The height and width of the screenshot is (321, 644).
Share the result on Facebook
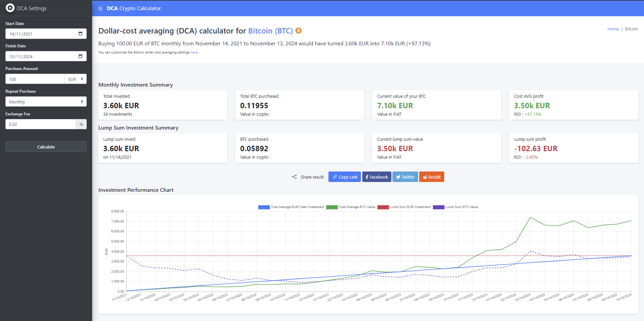click(377, 177)
